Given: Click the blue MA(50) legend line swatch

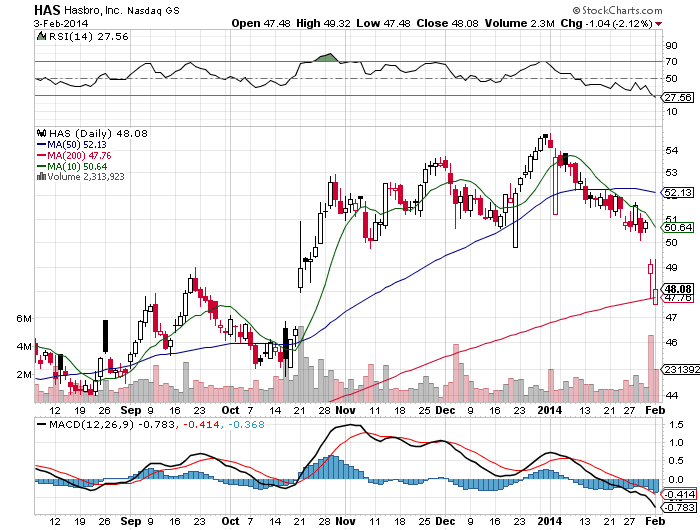Looking at the screenshot, I should (41, 145).
